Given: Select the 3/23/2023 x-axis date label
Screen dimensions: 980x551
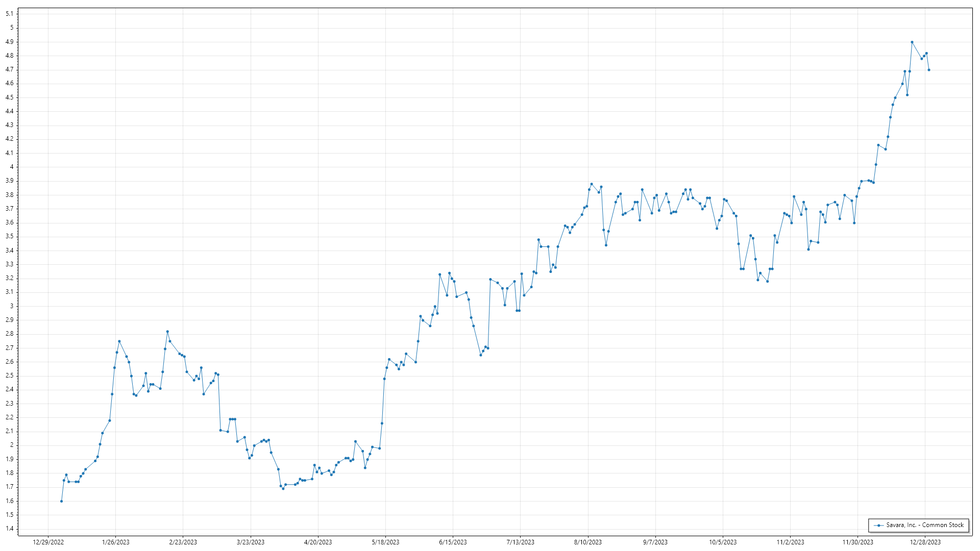Looking at the screenshot, I should pyautogui.click(x=251, y=542).
